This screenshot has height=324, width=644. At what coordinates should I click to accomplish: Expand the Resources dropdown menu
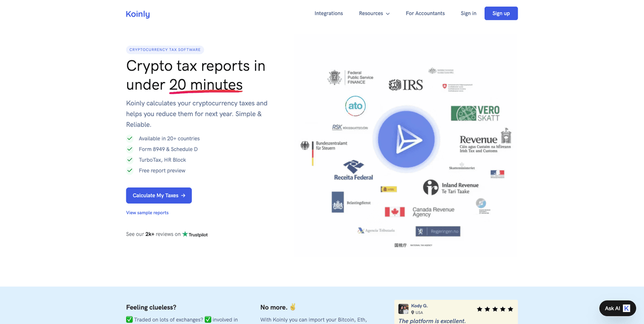[x=374, y=14]
